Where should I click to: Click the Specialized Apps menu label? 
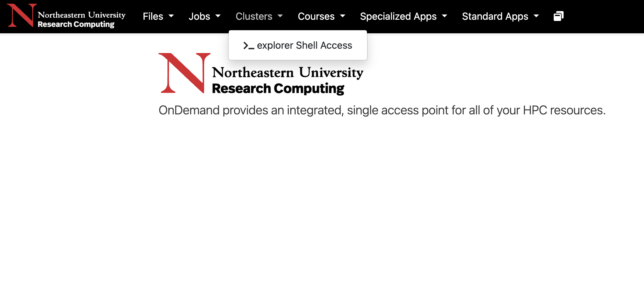[398, 16]
